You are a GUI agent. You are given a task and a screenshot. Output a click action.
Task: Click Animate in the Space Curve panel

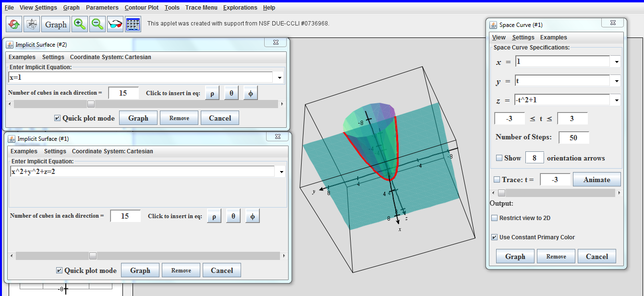click(596, 179)
